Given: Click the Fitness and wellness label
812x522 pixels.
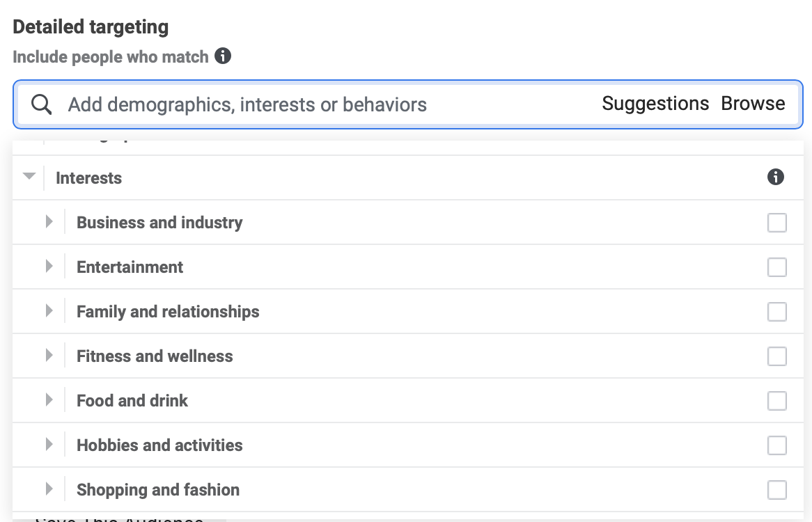Looking at the screenshot, I should 155,356.
